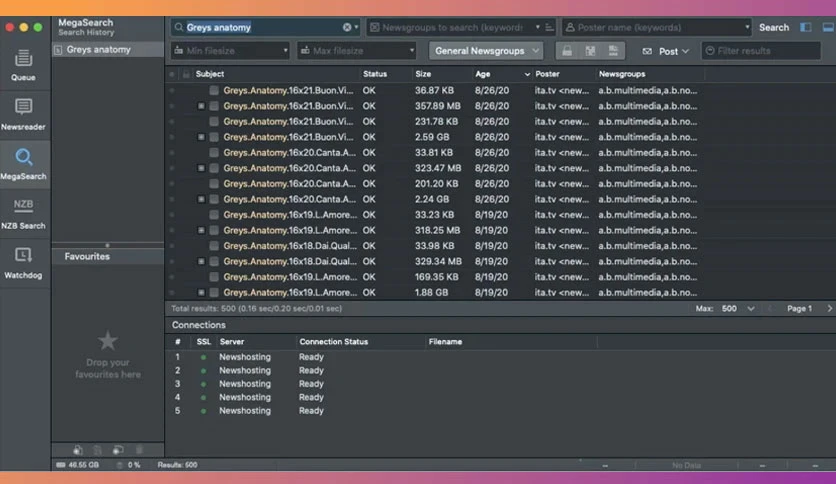The image size is (836, 484).
Task: Click the Filename column header
Action: 445,342
